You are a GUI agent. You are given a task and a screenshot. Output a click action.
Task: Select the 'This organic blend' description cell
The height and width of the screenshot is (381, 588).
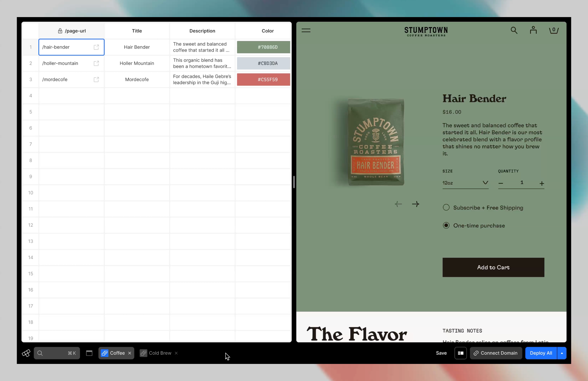point(202,63)
